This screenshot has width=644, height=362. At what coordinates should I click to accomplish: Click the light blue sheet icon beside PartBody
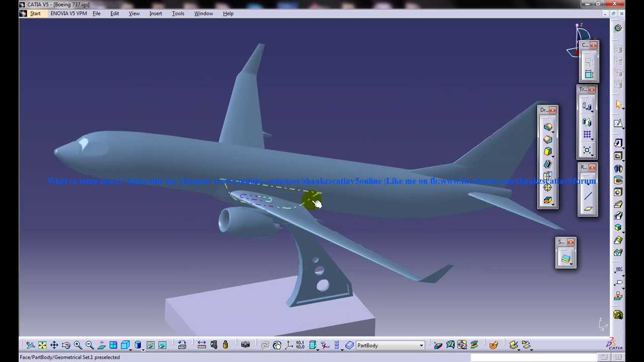tap(350, 345)
